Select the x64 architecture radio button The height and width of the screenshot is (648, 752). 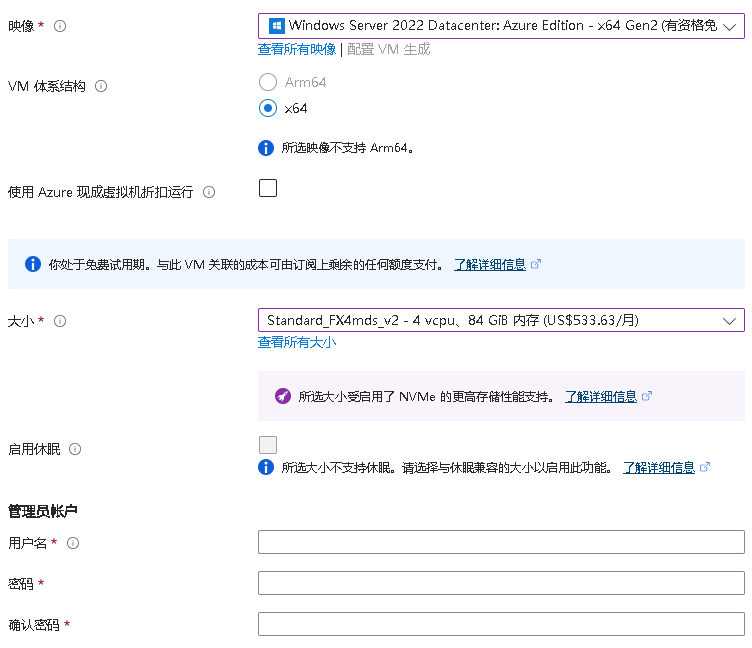[x=268, y=108]
